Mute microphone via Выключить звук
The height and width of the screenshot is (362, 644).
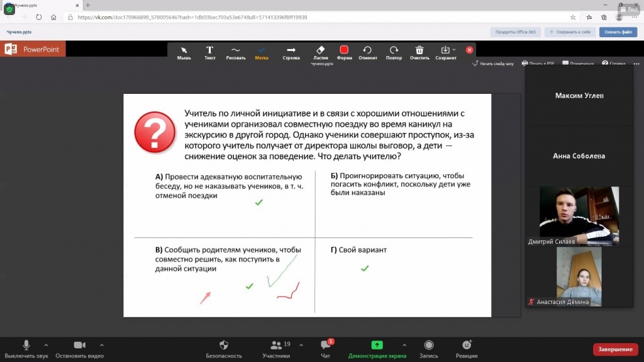click(x=26, y=348)
